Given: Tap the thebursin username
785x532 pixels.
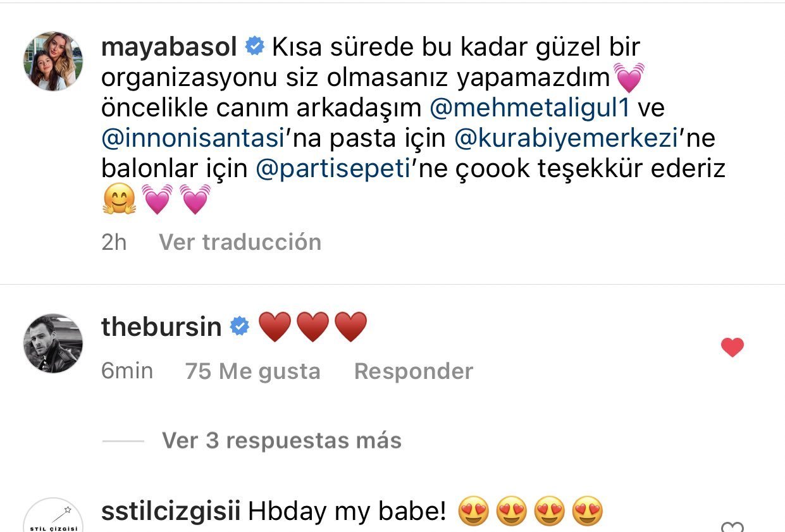Looking at the screenshot, I should coord(161,327).
